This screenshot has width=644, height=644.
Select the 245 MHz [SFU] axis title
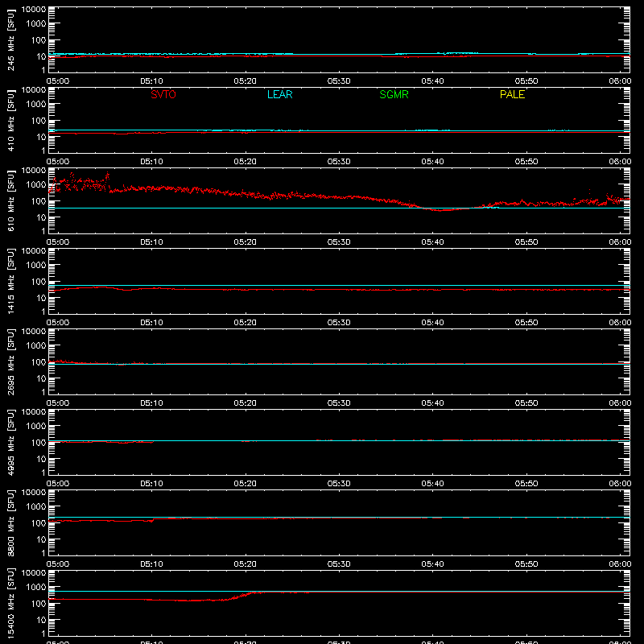(10, 39)
